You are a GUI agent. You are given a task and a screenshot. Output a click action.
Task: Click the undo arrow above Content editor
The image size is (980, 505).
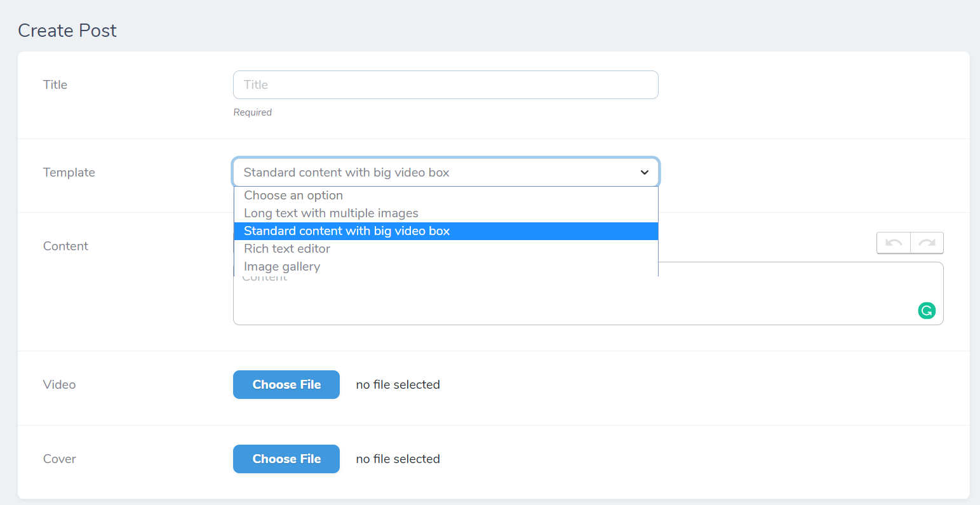pos(894,243)
